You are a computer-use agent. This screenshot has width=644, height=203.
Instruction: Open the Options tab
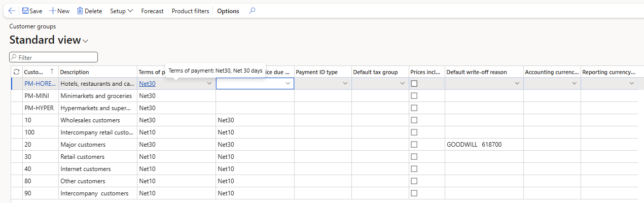228,11
